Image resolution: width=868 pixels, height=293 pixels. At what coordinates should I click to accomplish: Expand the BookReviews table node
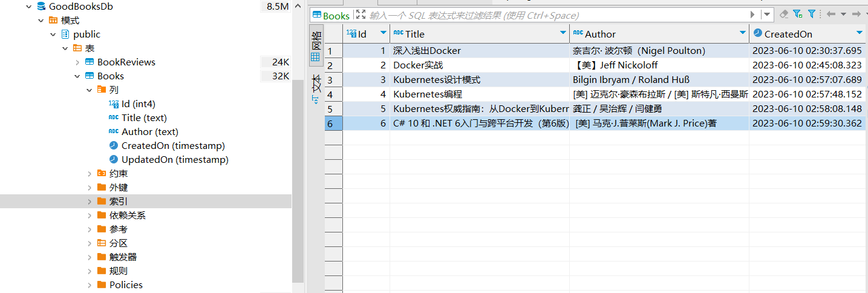pyautogui.click(x=77, y=62)
